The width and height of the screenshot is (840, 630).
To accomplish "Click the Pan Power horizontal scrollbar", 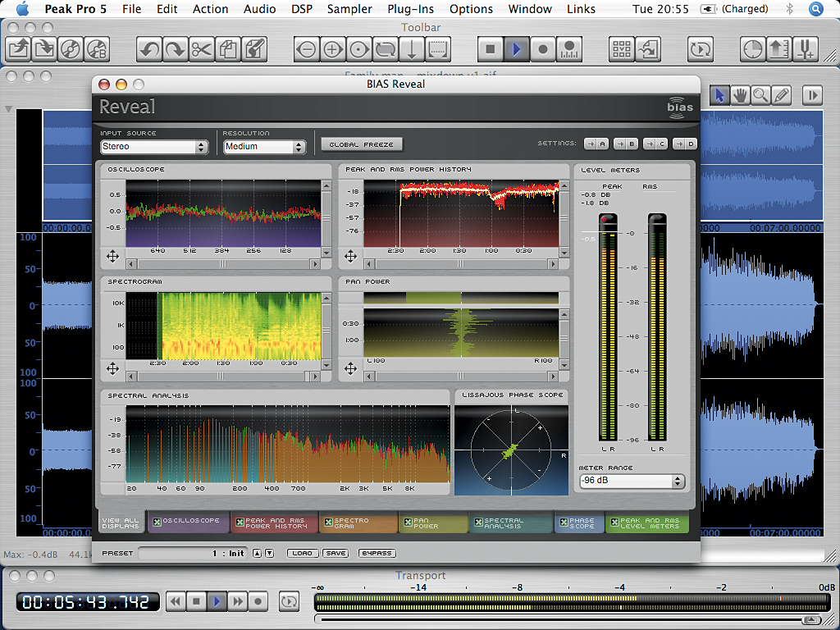I will coord(461,377).
